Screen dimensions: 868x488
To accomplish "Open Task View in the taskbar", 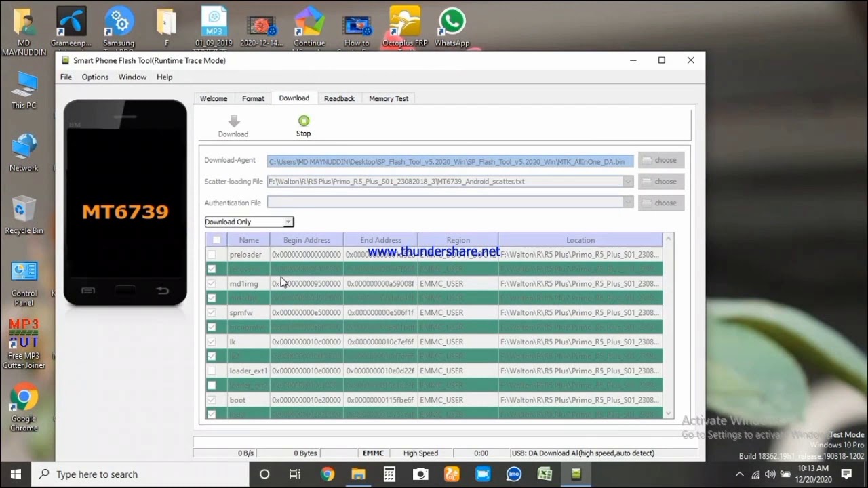I will pyautogui.click(x=295, y=474).
